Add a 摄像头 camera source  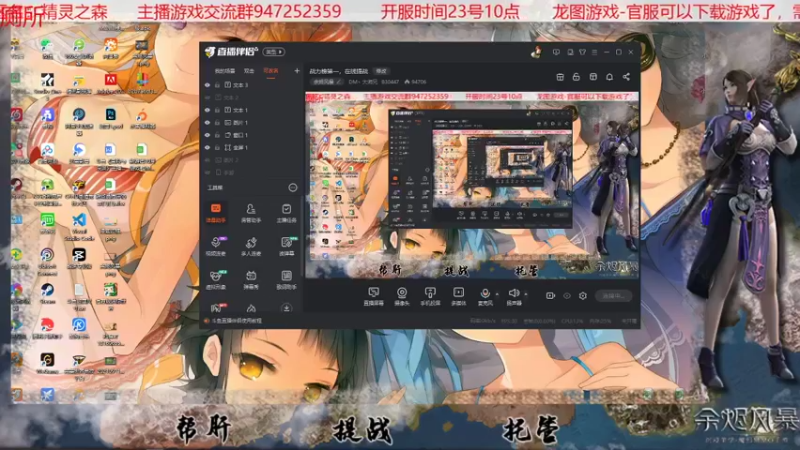click(402, 296)
